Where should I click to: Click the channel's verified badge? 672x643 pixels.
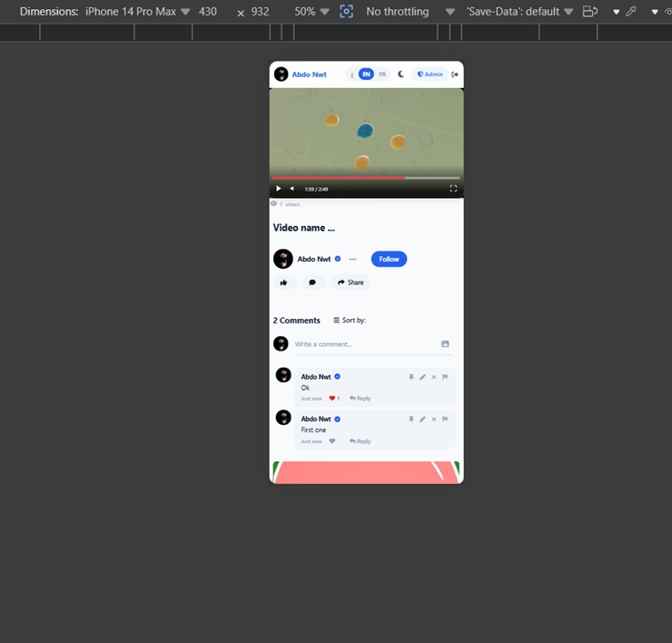[338, 259]
